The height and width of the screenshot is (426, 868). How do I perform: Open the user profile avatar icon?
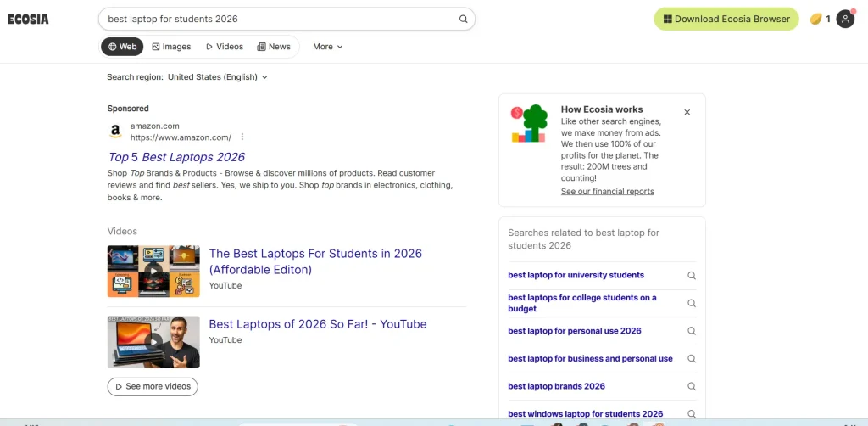pos(845,19)
